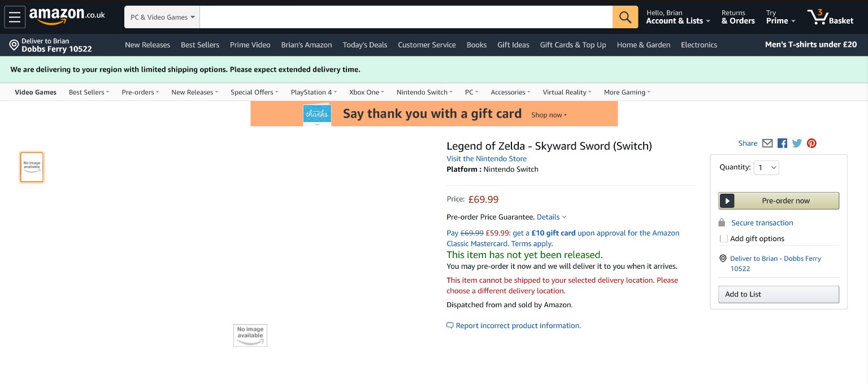Image resolution: width=868 pixels, height=384 pixels.
Task: Open the Nintendo Switch category menu
Action: click(424, 92)
